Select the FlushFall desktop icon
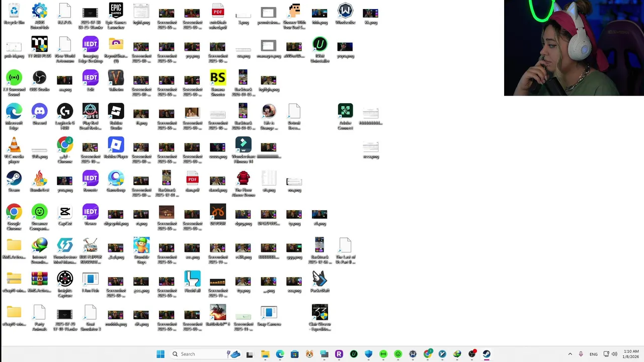The height and width of the screenshot is (362, 644). click(192, 282)
